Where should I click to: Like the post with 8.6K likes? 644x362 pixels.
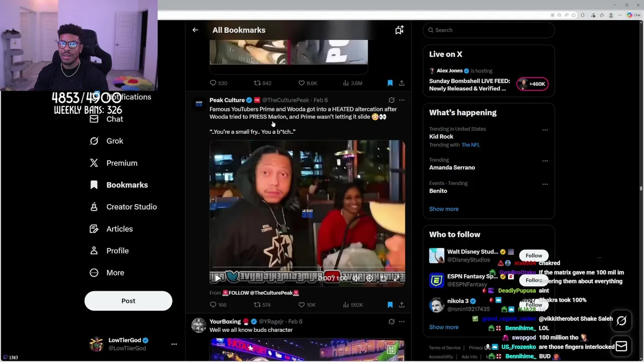308,83
